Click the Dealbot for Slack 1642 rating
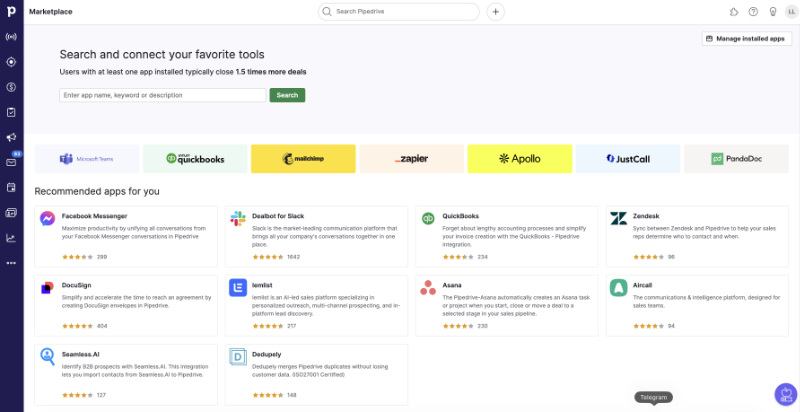 276,257
